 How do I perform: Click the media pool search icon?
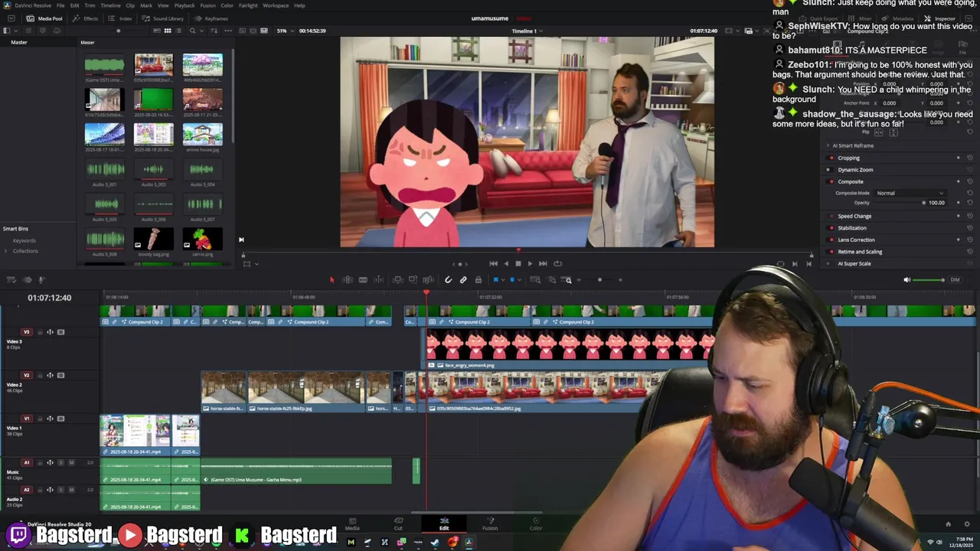tap(192, 31)
